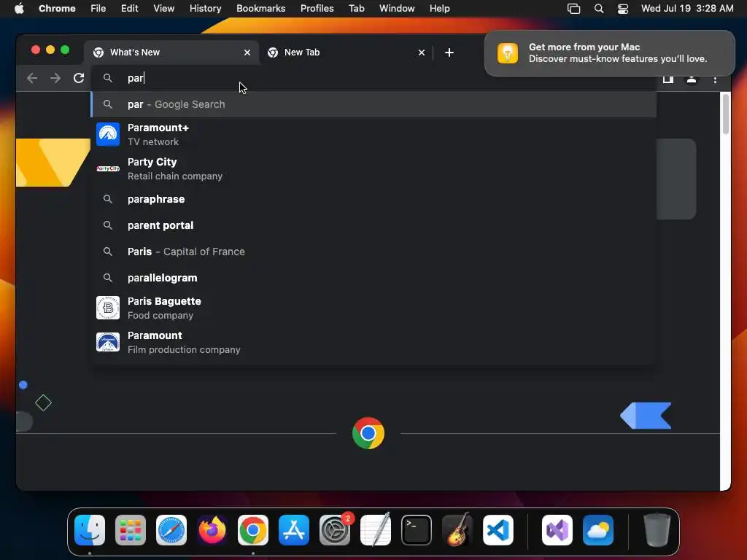The height and width of the screenshot is (560, 747).
Task: Open Spotlight search in menu bar
Action: coord(599,9)
